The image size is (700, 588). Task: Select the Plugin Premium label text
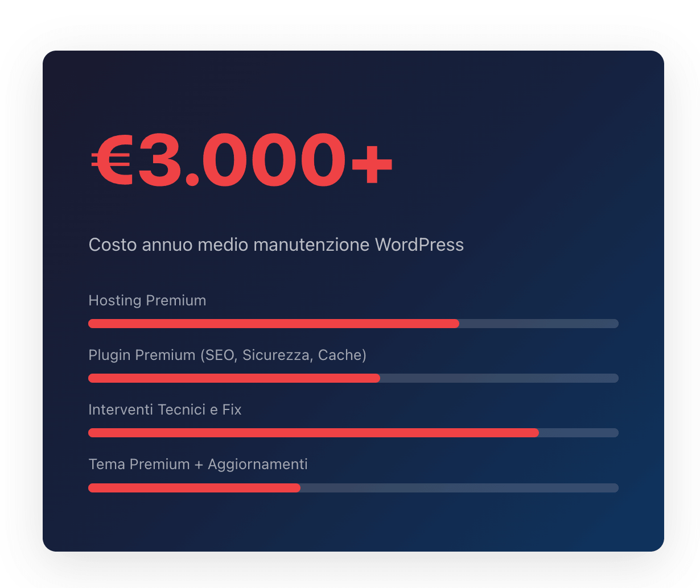[x=142, y=355]
